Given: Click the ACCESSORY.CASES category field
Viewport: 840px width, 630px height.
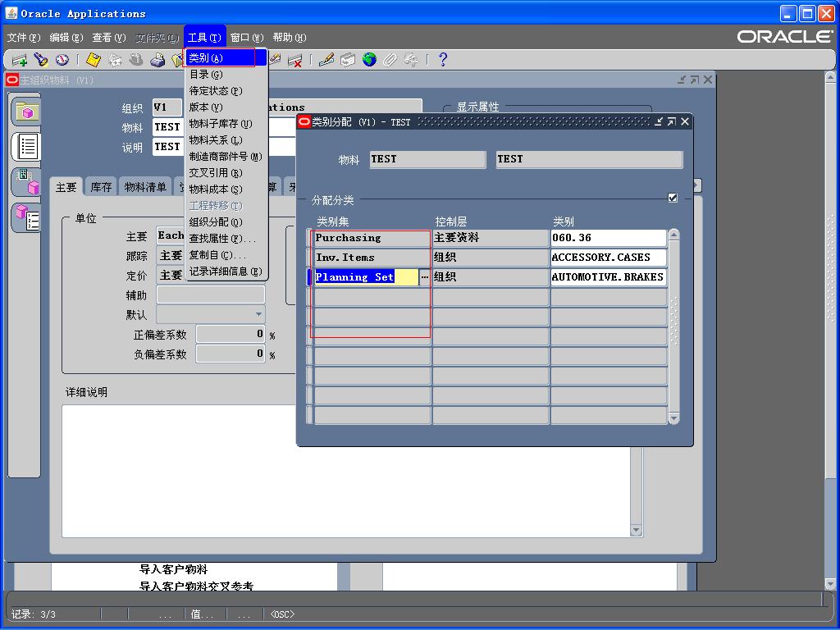Looking at the screenshot, I should [608, 258].
